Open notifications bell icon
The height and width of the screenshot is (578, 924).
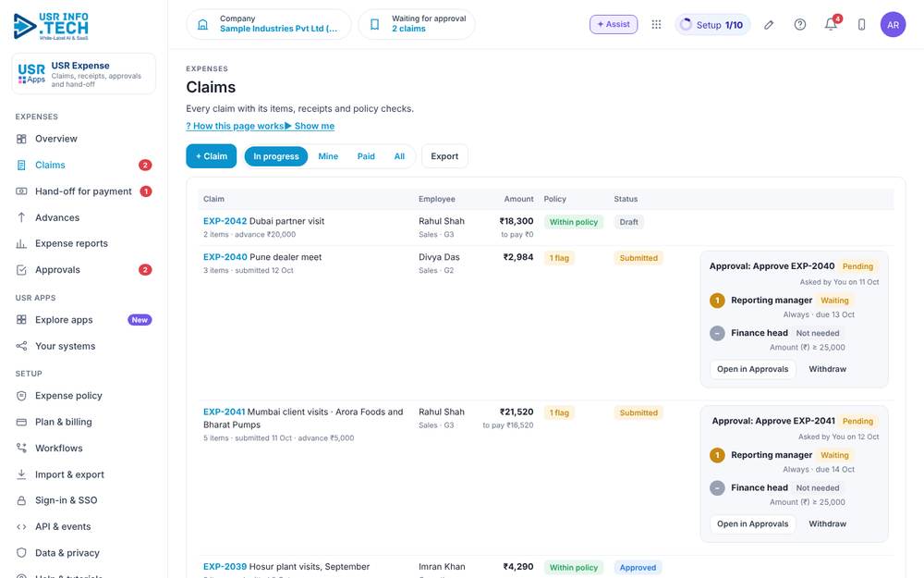(x=831, y=25)
